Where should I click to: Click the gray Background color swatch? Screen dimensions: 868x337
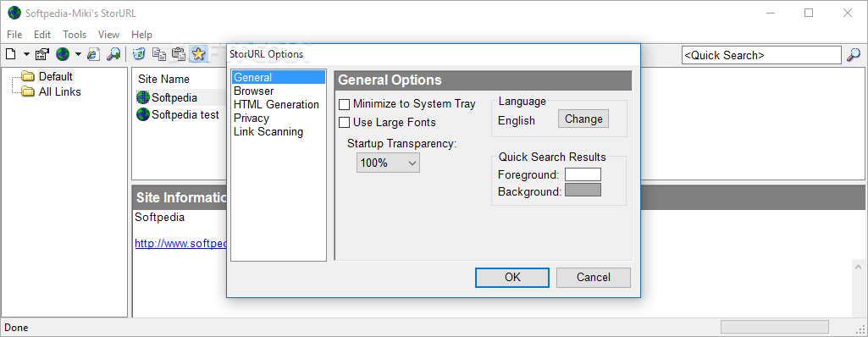point(583,190)
